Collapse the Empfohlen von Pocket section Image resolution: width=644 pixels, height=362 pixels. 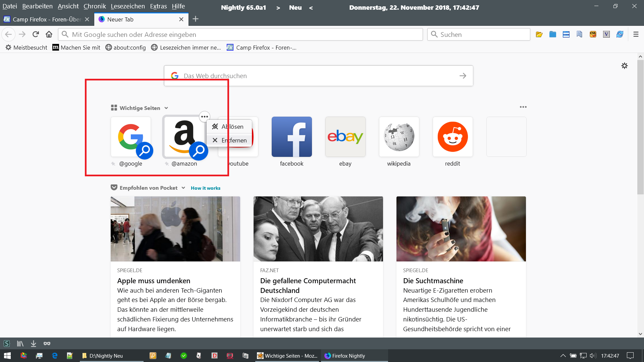pyautogui.click(x=183, y=188)
